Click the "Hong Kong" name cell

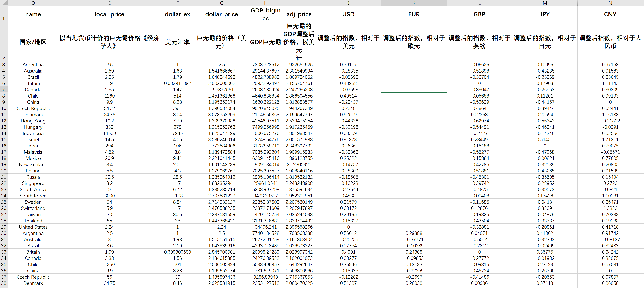point(33,121)
